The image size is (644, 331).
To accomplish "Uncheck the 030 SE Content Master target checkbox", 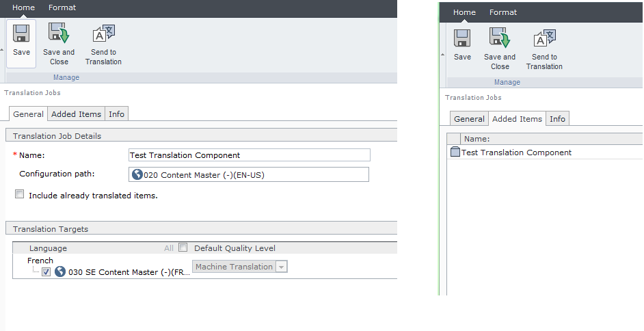I will [46, 272].
